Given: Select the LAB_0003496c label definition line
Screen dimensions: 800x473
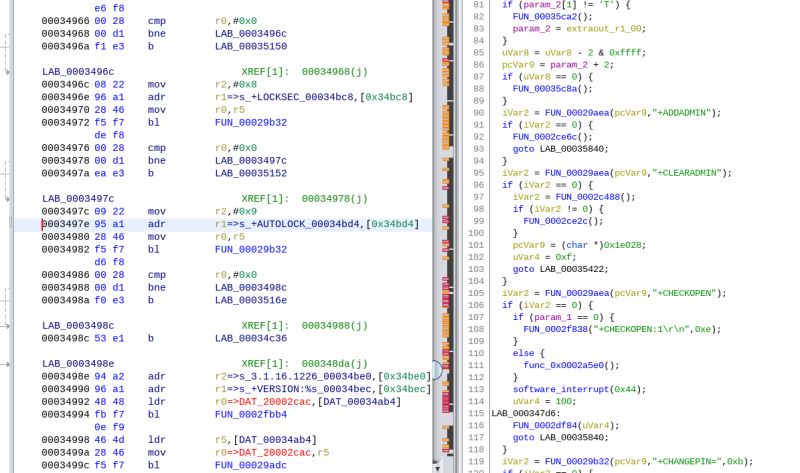Looking at the screenshot, I should (x=78, y=72).
